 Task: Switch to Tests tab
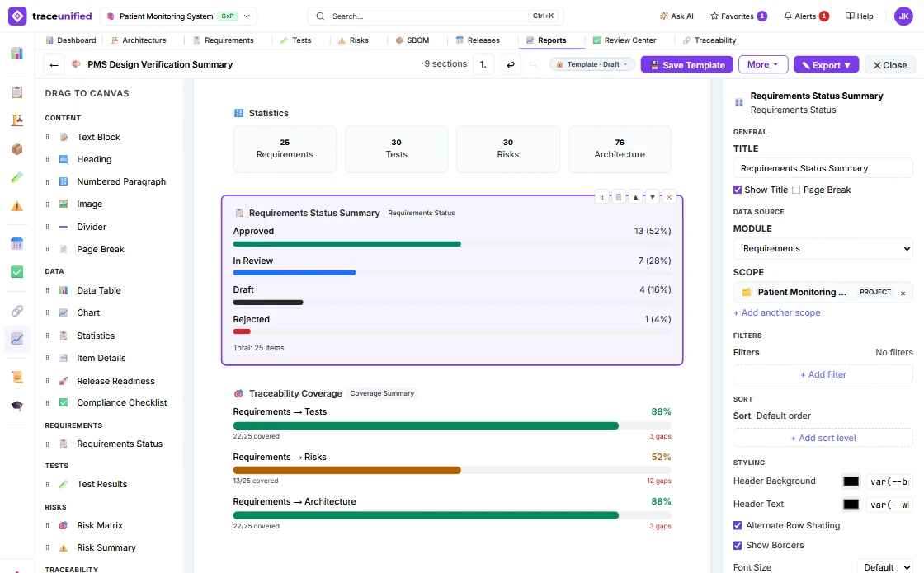296,40
